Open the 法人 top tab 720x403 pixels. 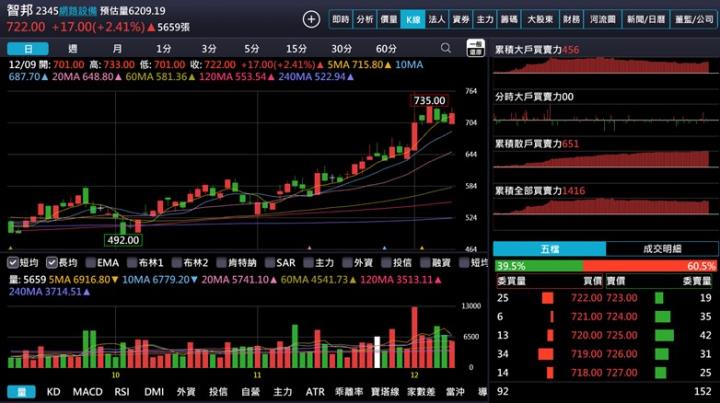pyautogui.click(x=437, y=19)
